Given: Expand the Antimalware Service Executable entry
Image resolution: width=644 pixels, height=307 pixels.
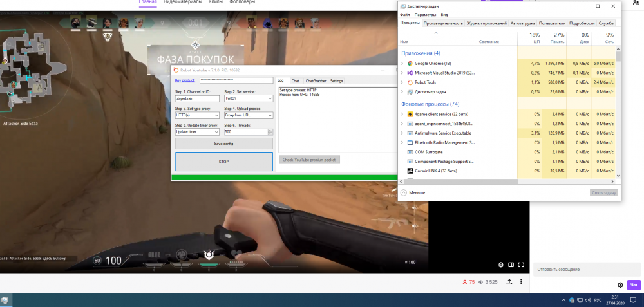Looking at the screenshot, I should [x=402, y=133].
